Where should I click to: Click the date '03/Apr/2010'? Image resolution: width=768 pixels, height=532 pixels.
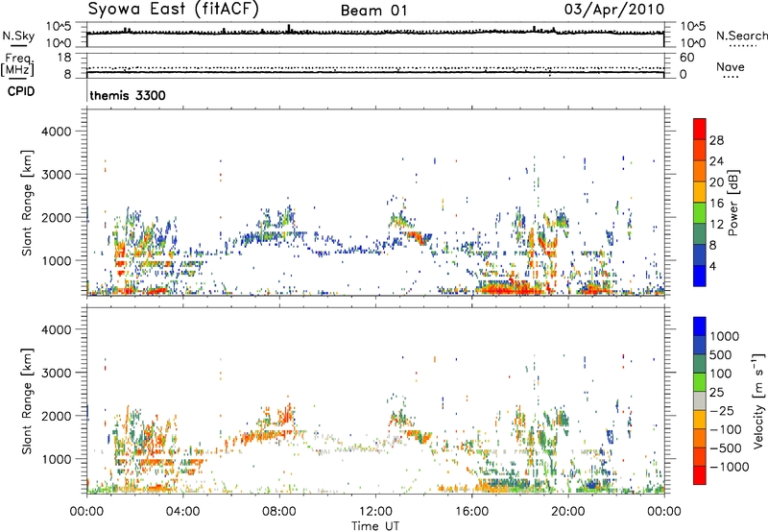614,10
